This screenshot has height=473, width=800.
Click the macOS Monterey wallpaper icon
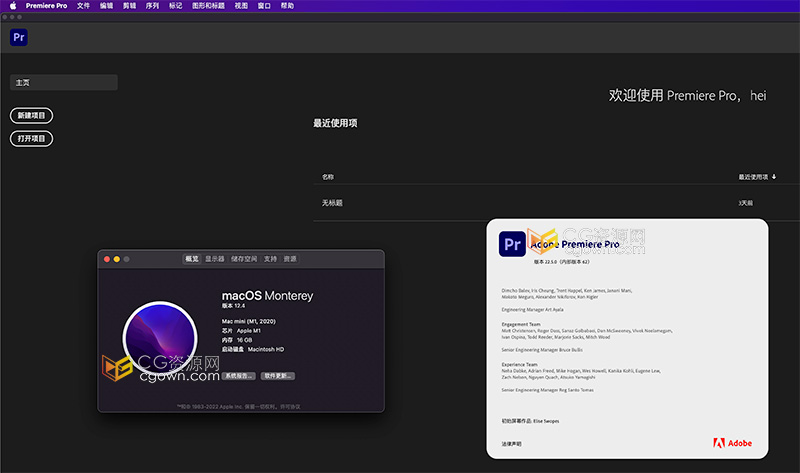coord(160,338)
